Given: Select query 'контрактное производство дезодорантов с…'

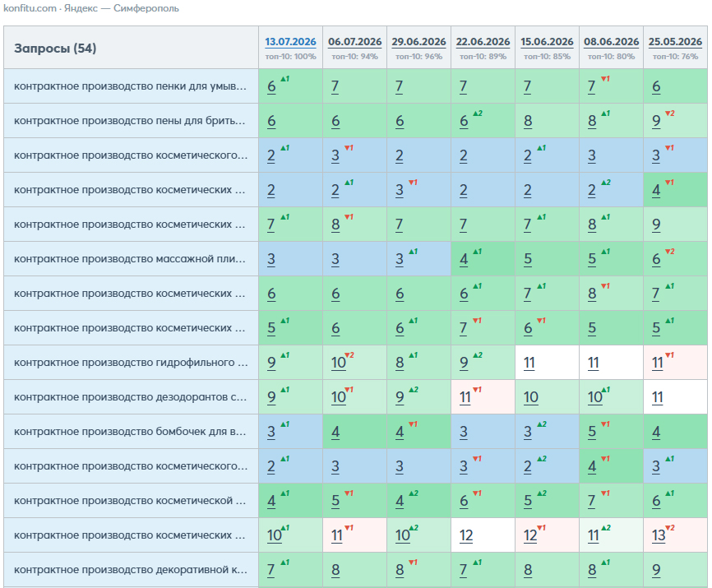Looking at the screenshot, I should pyautogui.click(x=131, y=397).
